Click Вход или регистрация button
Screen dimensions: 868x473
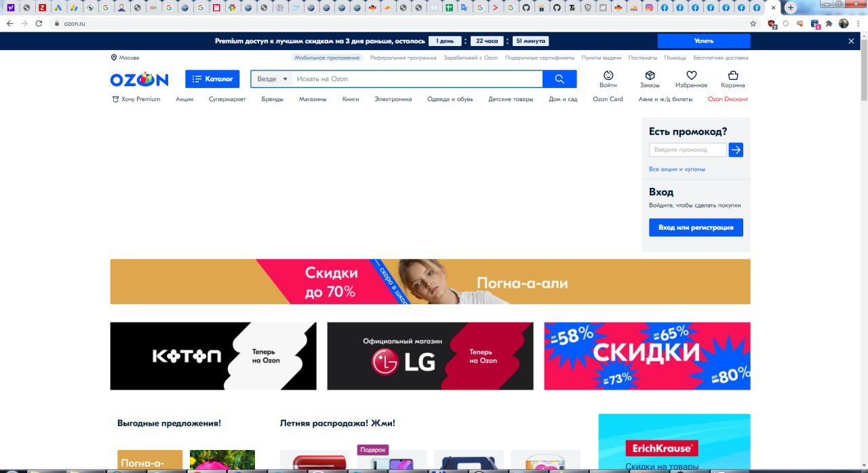tap(696, 228)
